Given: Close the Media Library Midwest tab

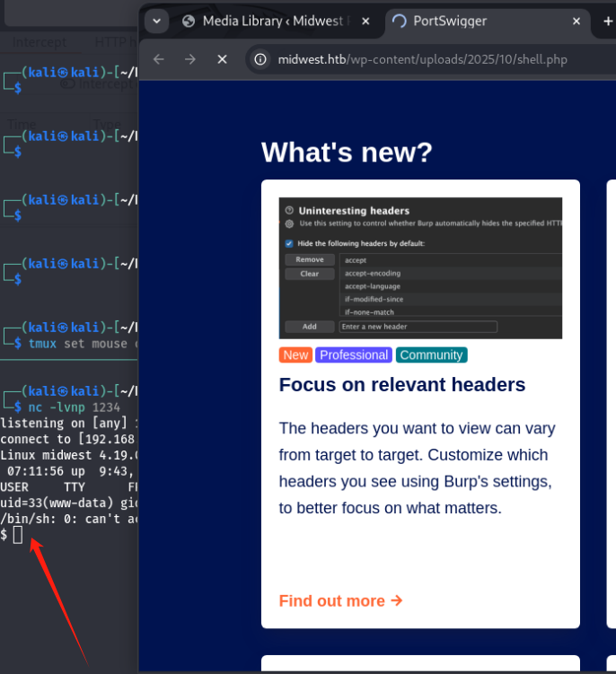Looking at the screenshot, I should [365, 21].
